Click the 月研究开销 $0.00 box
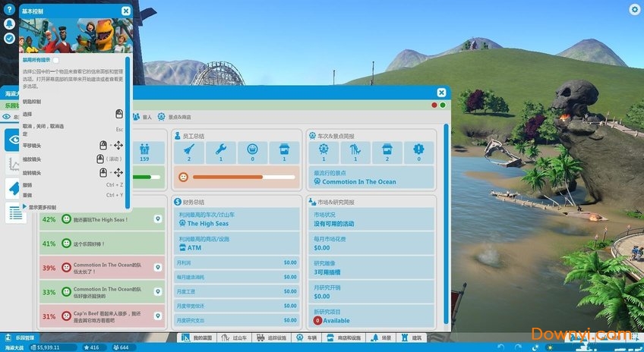Screen dimensions: 644x352 click(371, 292)
